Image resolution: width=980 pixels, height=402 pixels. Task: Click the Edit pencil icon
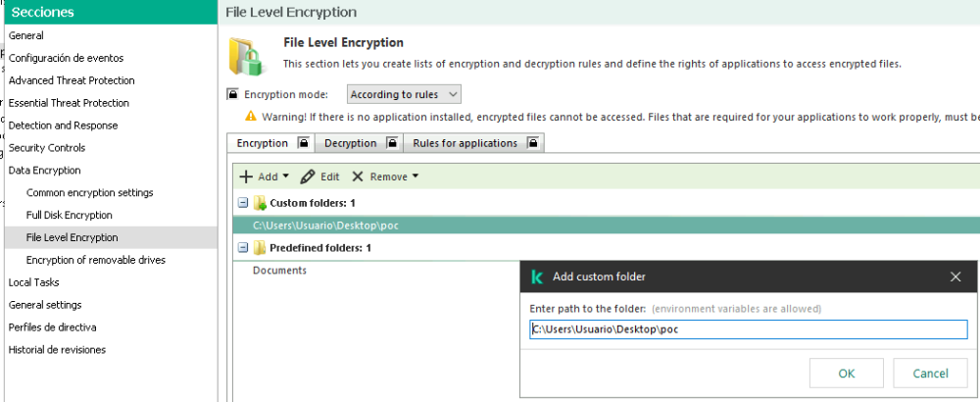(x=308, y=177)
